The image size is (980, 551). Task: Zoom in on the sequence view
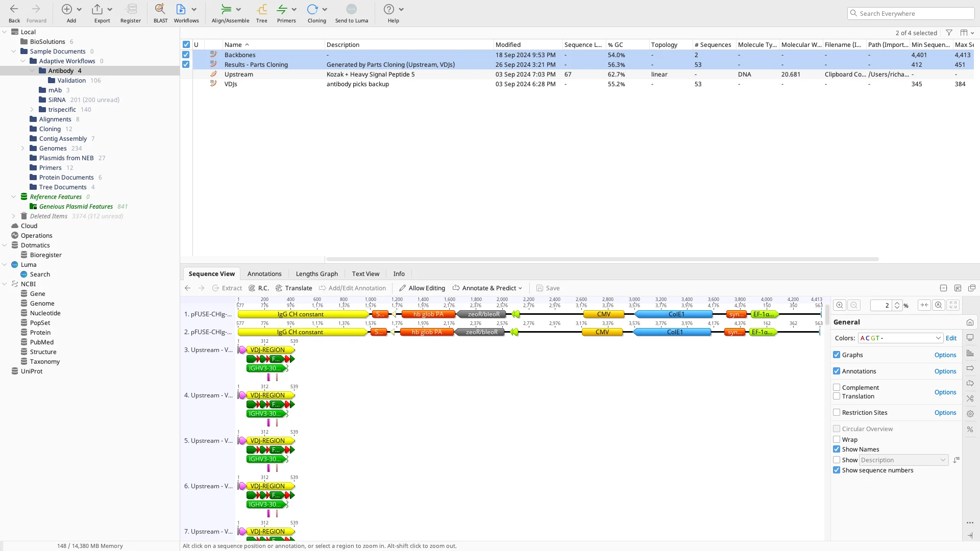tap(840, 305)
